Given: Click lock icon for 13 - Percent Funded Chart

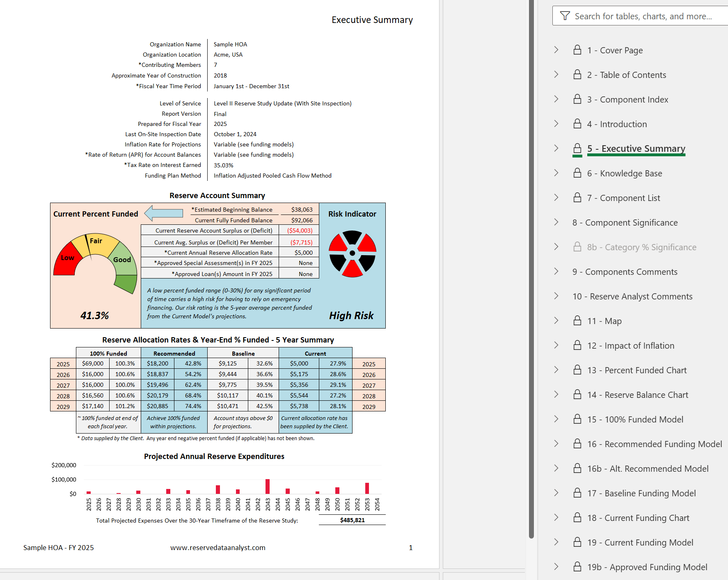Looking at the screenshot, I should coord(577,370).
